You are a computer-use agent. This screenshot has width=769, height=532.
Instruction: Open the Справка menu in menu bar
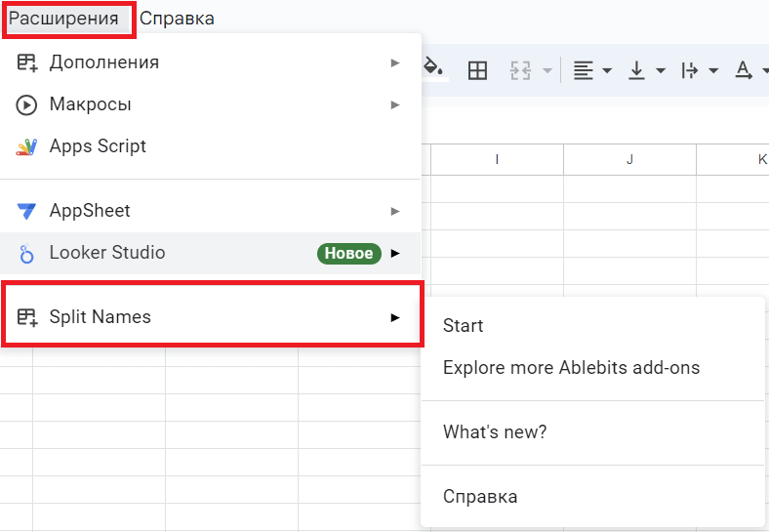(x=177, y=19)
